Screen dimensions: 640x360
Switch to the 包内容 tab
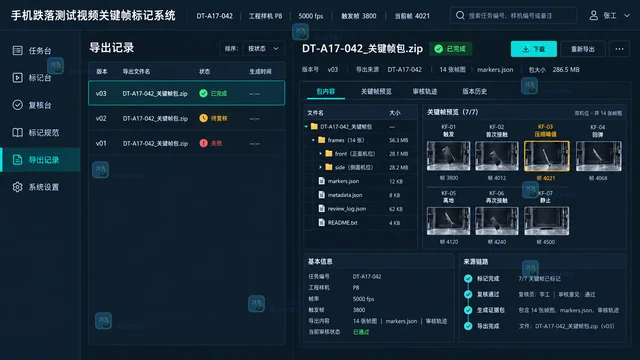326,91
